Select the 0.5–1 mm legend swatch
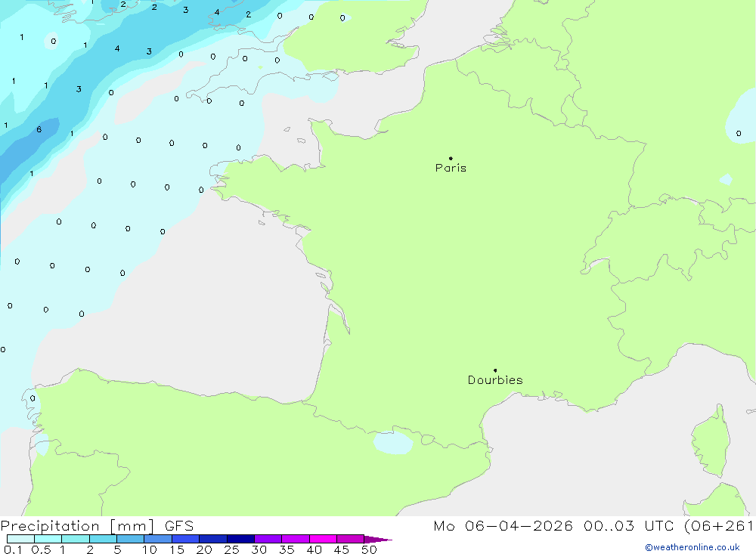 [48, 539]
